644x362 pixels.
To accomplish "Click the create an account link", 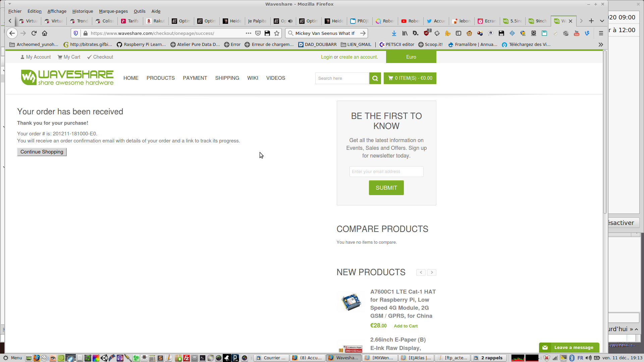I will [358, 57].
